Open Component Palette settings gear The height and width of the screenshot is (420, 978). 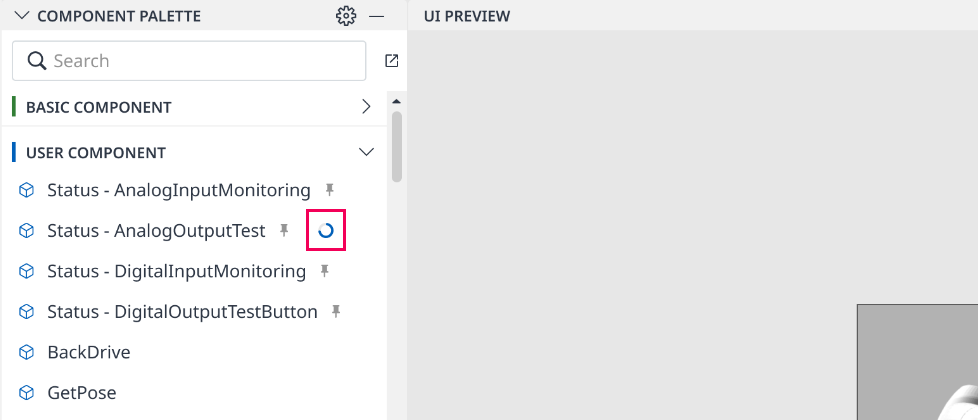[x=346, y=16]
